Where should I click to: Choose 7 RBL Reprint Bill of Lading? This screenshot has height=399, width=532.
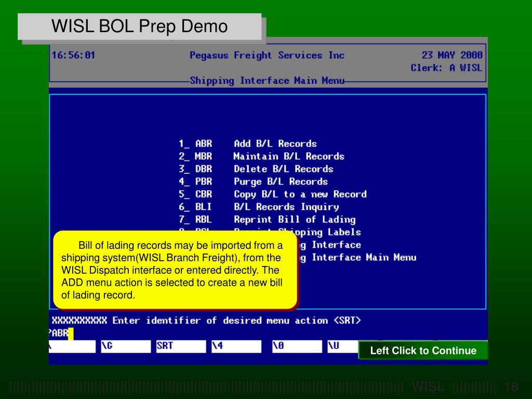(267, 220)
